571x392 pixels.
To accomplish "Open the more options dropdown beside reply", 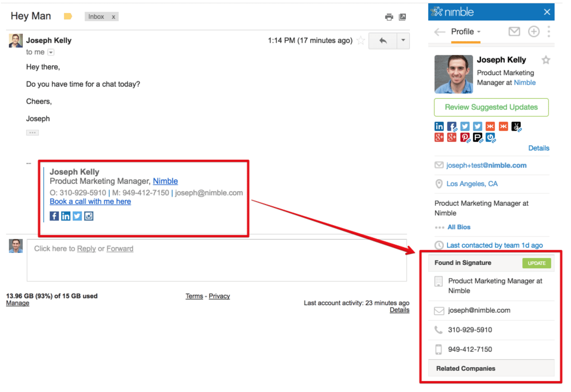I will [x=403, y=41].
